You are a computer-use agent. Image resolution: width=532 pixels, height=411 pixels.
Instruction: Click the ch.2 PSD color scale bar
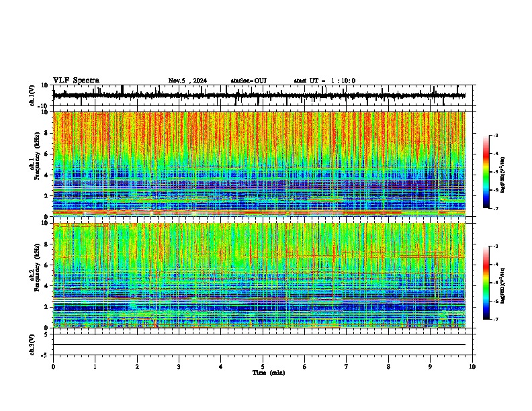(486, 283)
